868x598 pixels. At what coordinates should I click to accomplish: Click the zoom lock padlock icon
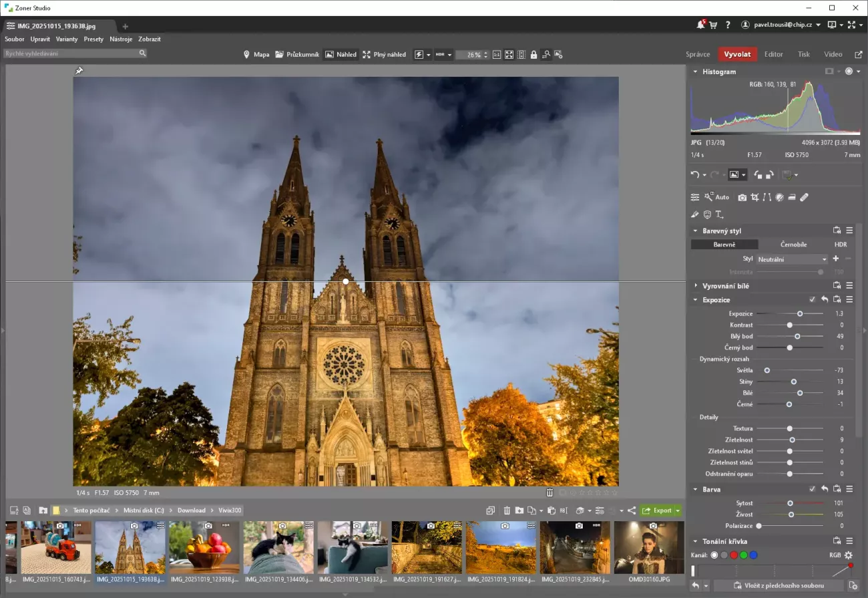[533, 55]
